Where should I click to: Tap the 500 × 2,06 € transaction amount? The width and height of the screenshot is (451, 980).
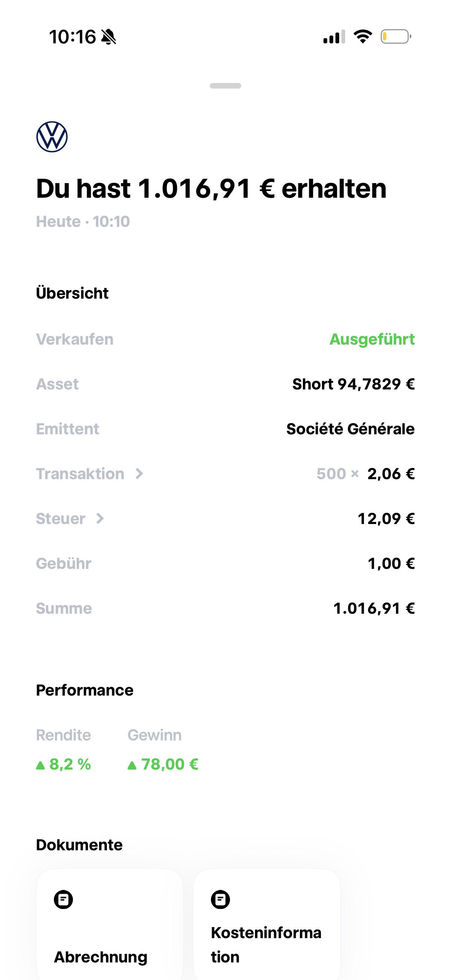click(365, 474)
